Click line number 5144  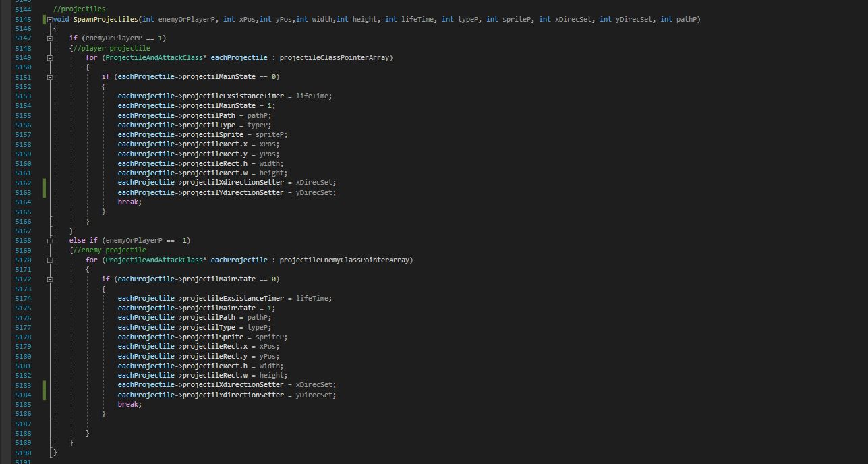(x=22, y=9)
